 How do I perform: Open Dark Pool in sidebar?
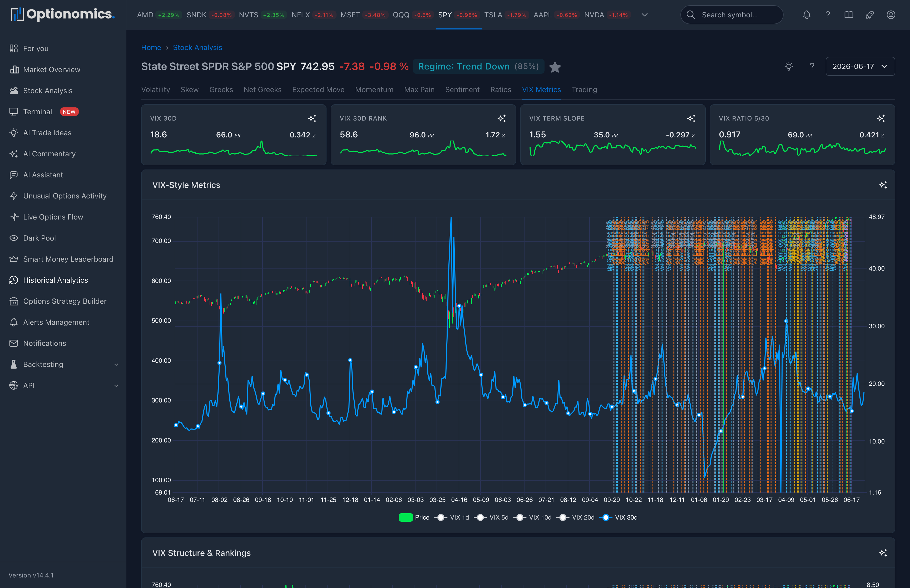pyautogui.click(x=63, y=238)
